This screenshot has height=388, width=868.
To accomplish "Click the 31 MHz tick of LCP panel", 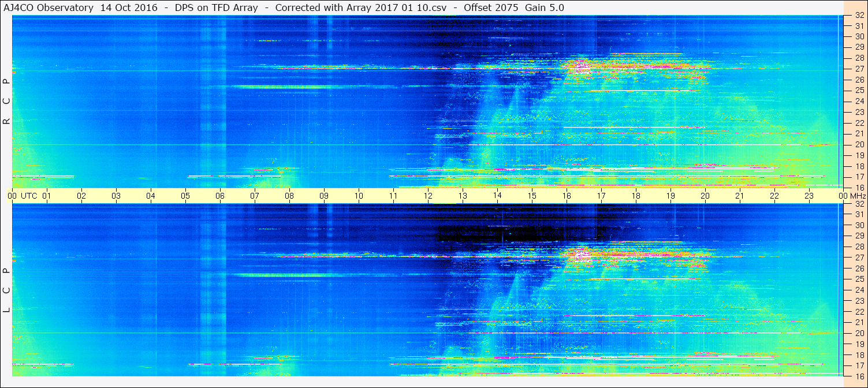I will [x=859, y=214].
